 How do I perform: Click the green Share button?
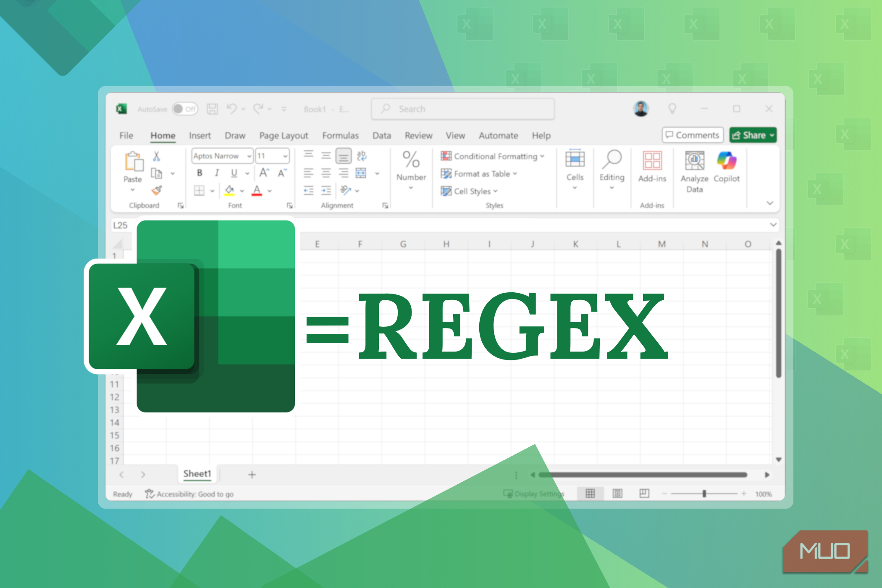[x=753, y=135]
